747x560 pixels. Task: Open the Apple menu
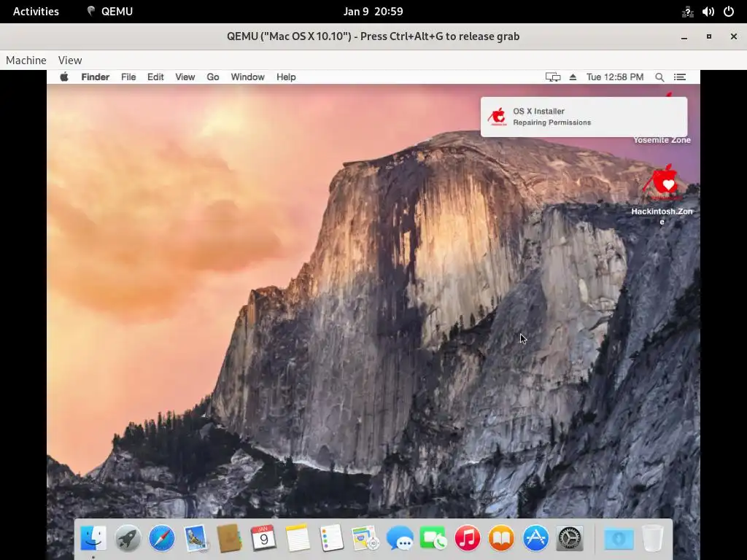point(64,77)
